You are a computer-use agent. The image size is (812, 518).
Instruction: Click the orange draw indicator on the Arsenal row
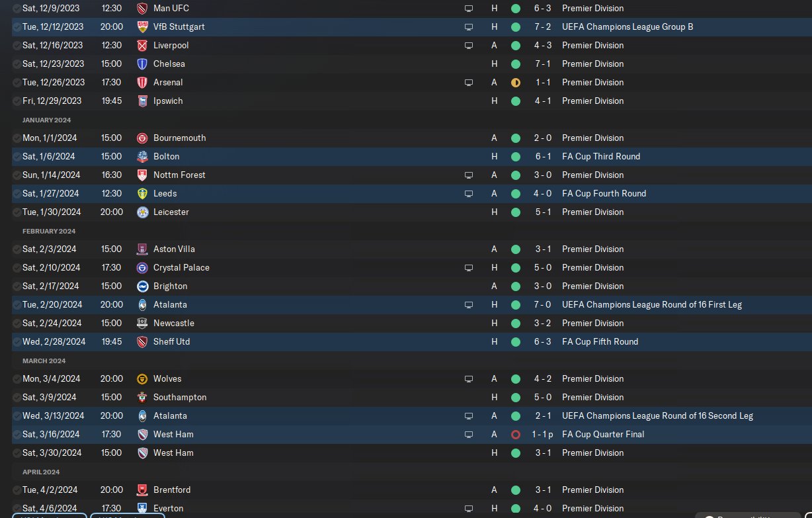(x=516, y=83)
